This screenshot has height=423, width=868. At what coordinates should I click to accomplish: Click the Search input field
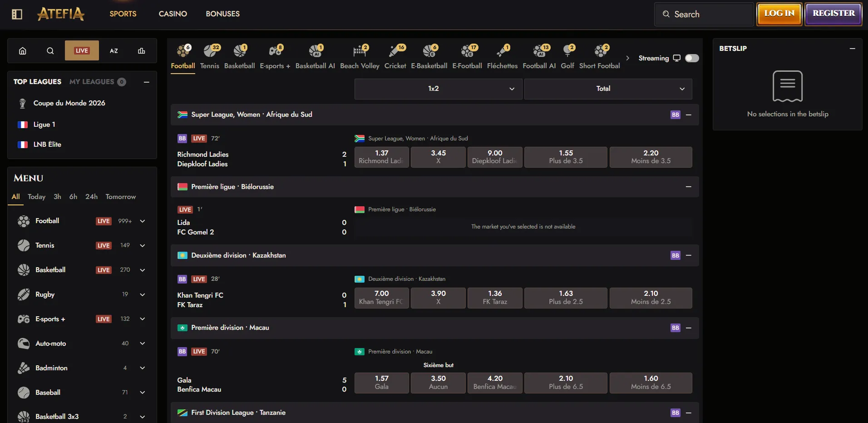704,14
